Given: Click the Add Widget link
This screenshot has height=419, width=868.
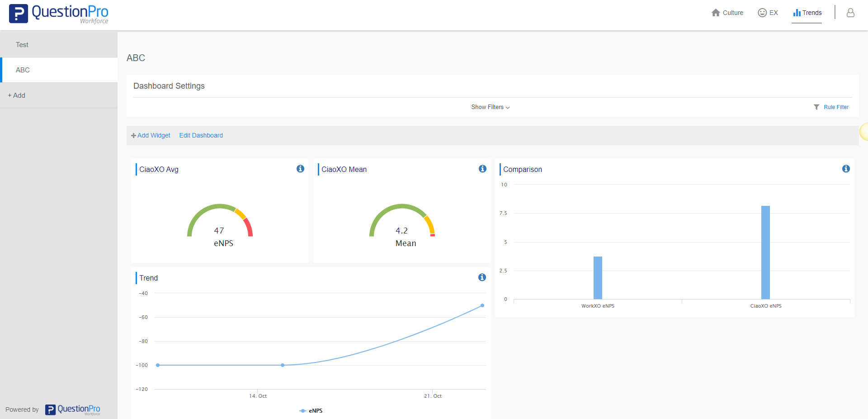Looking at the screenshot, I should [151, 135].
